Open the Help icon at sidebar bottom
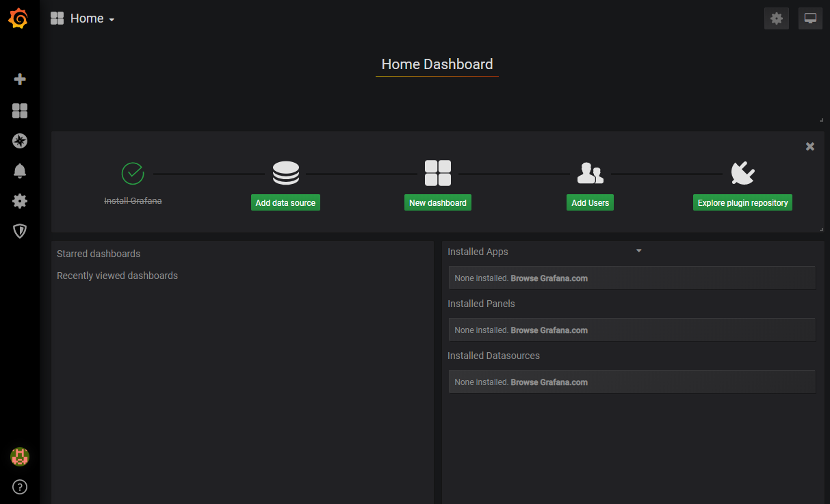 point(20,487)
